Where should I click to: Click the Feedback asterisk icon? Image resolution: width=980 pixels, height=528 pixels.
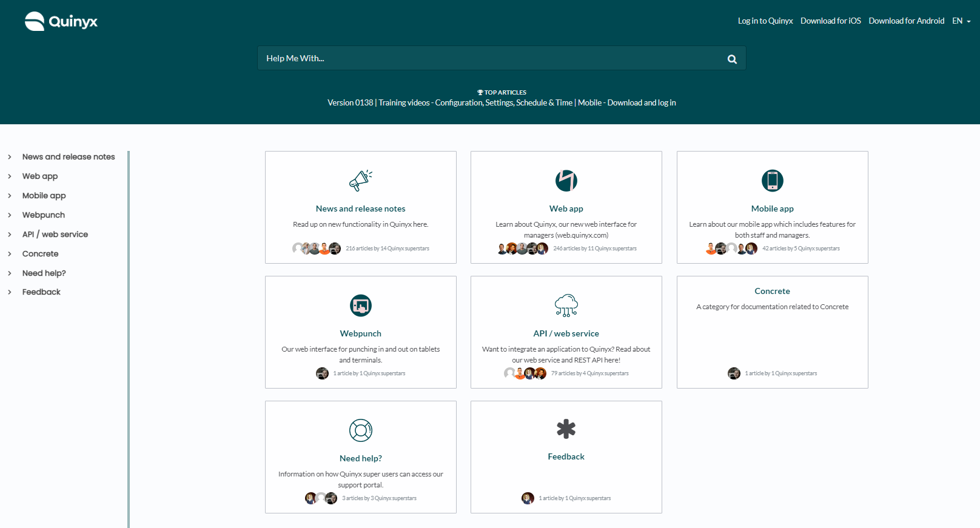[566, 429]
